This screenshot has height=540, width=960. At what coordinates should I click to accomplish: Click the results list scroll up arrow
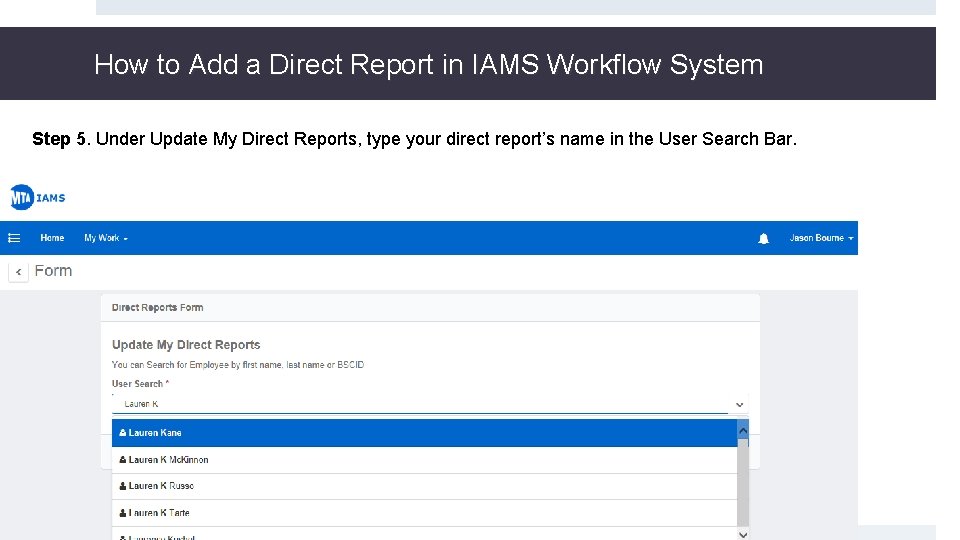(x=743, y=430)
